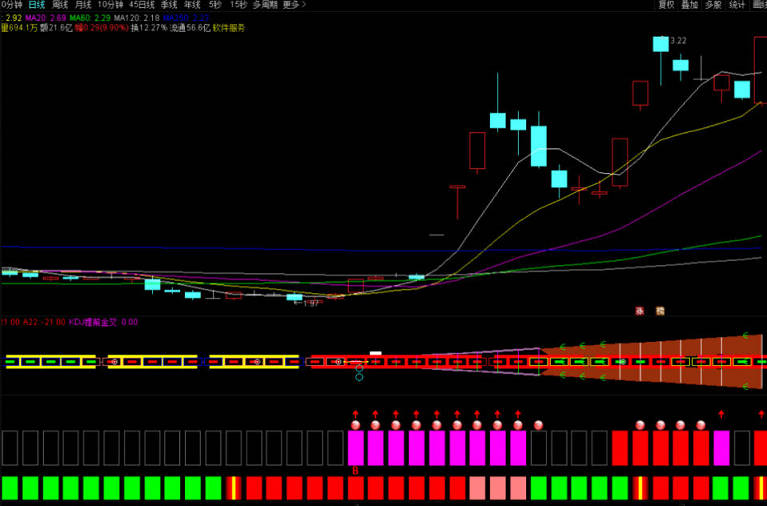The image size is (767, 506).
Task: Click the MA60 2.29 indicator value
Action: pos(90,18)
